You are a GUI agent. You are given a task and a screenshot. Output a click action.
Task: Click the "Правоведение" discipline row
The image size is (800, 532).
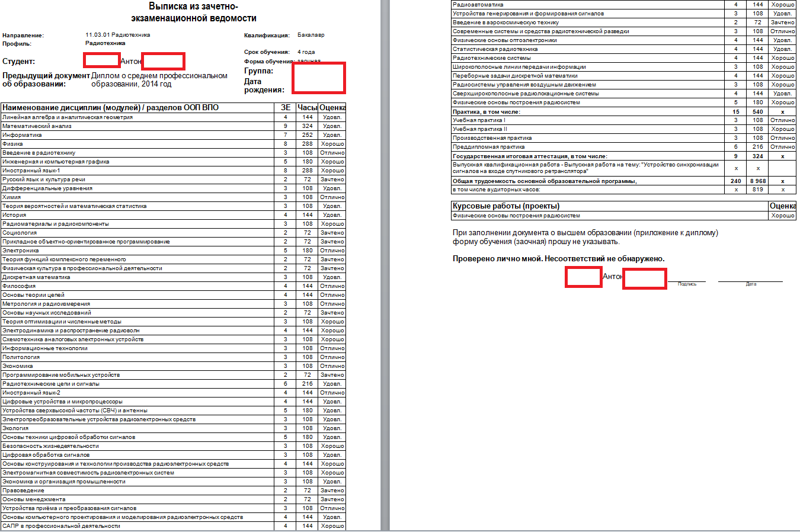tap(173, 491)
